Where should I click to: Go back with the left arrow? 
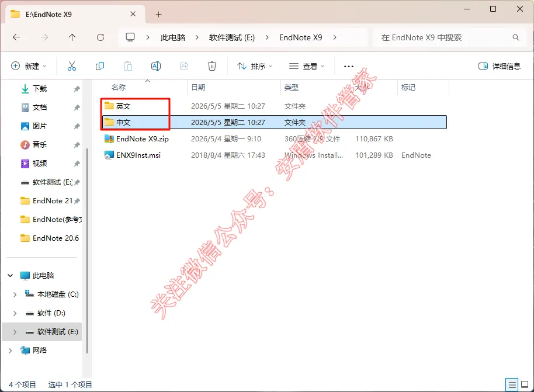pyautogui.click(x=16, y=37)
